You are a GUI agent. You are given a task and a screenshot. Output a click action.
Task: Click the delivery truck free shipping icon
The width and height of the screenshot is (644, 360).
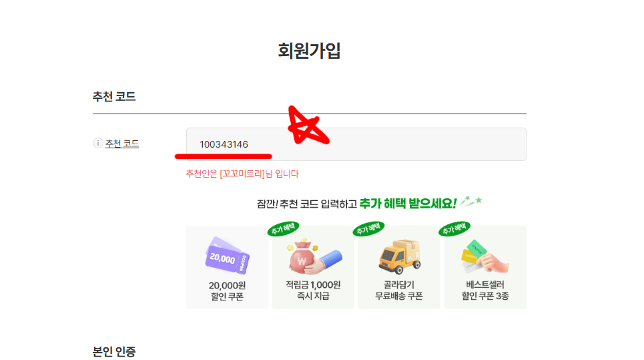pos(400,256)
